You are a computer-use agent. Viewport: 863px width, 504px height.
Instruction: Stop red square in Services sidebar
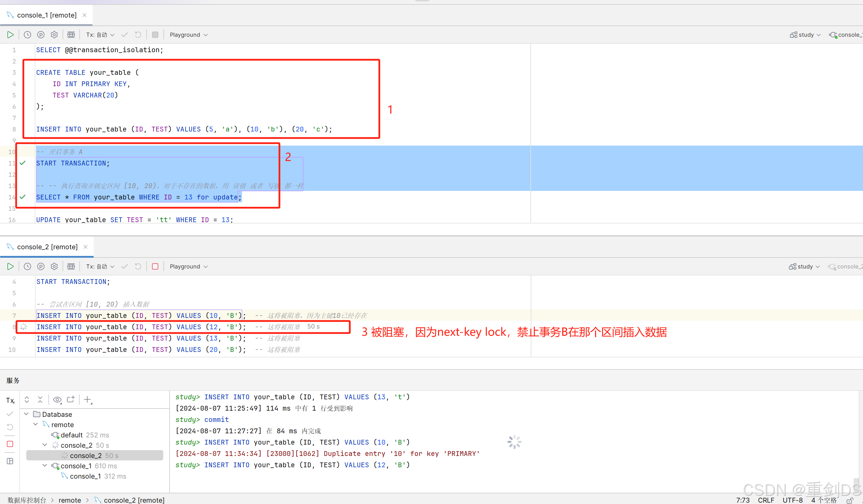pyautogui.click(x=10, y=444)
